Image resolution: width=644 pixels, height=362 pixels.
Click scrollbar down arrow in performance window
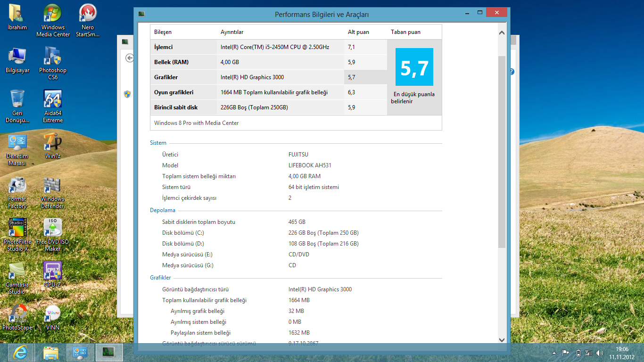click(502, 339)
